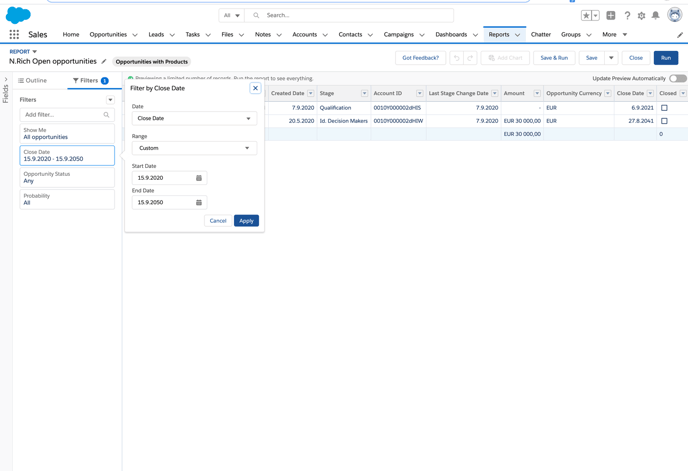Expand the Reports nav chevron

(x=518, y=35)
